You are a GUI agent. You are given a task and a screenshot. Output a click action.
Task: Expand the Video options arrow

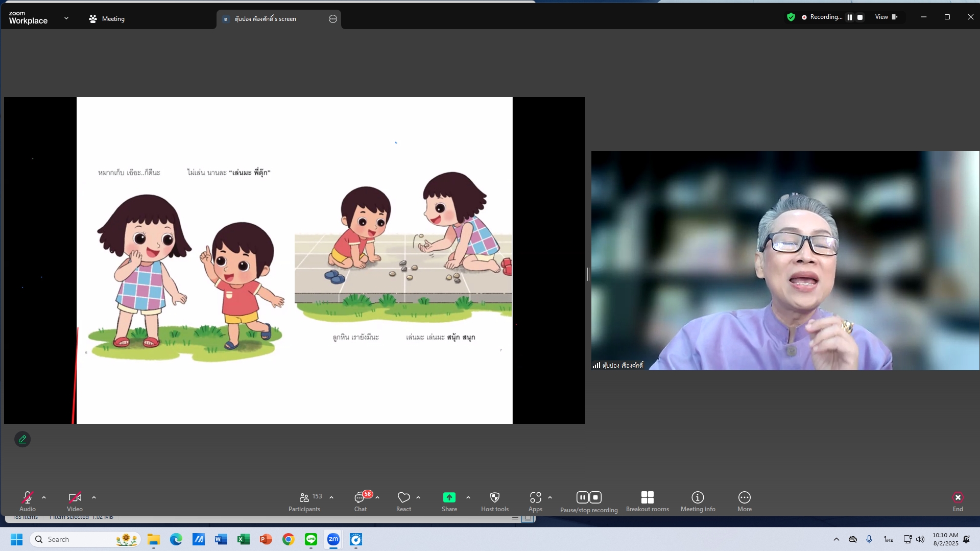94,497
